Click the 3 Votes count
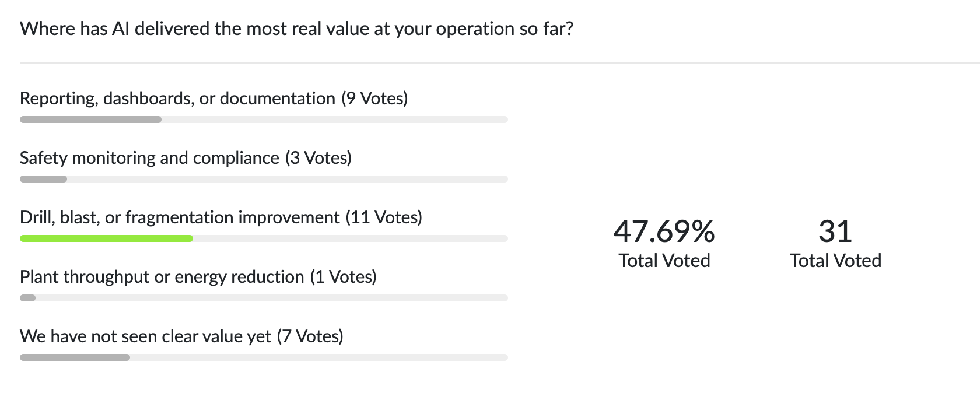 (318, 158)
